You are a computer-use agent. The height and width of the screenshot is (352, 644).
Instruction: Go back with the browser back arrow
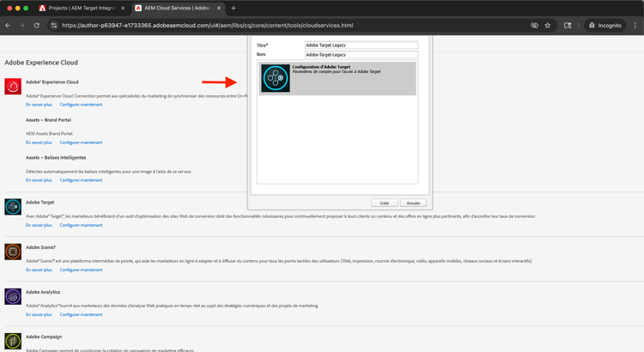8,26
